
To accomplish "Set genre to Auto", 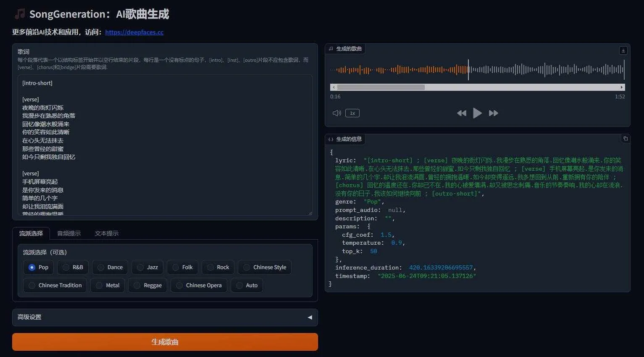I will [x=239, y=286].
